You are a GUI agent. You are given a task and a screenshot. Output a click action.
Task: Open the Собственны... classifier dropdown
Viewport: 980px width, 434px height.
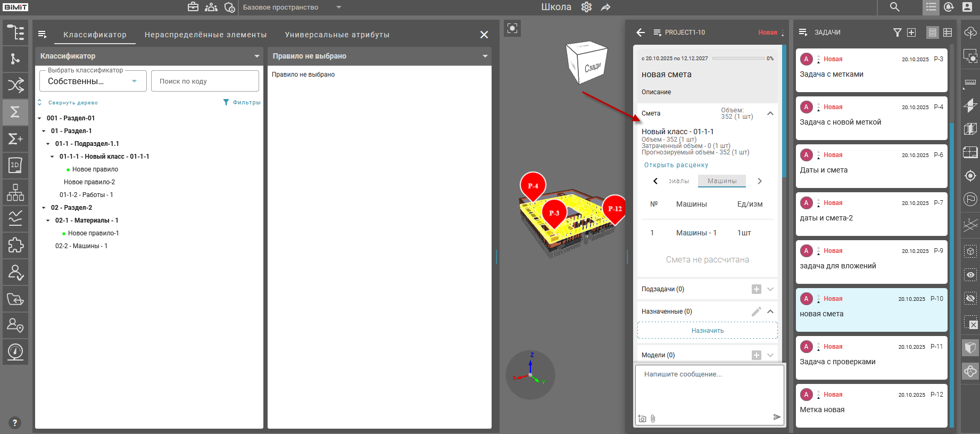coord(93,81)
